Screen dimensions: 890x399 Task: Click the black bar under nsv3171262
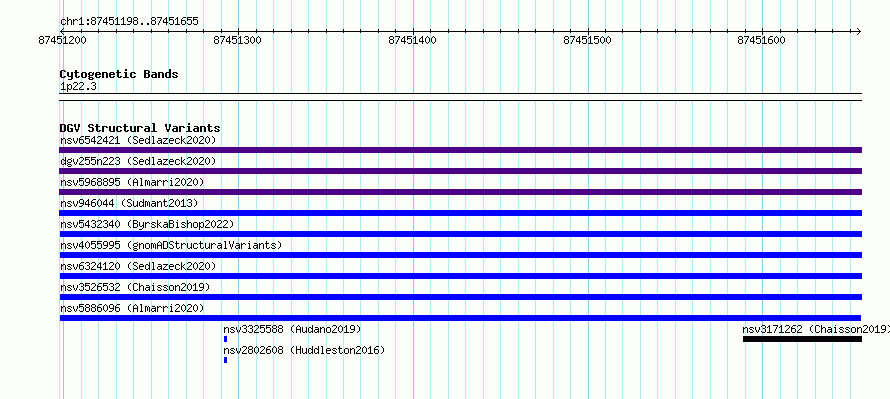[x=803, y=339]
